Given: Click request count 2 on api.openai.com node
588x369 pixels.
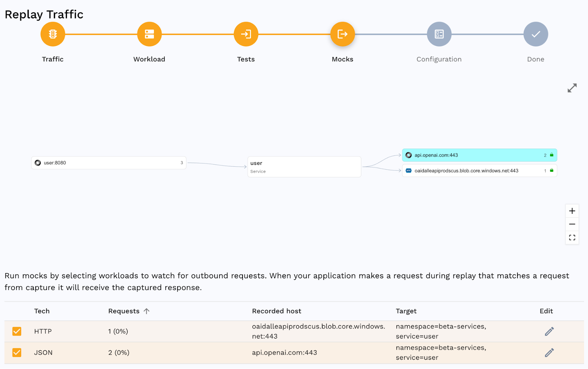Looking at the screenshot, I should 545,155.
